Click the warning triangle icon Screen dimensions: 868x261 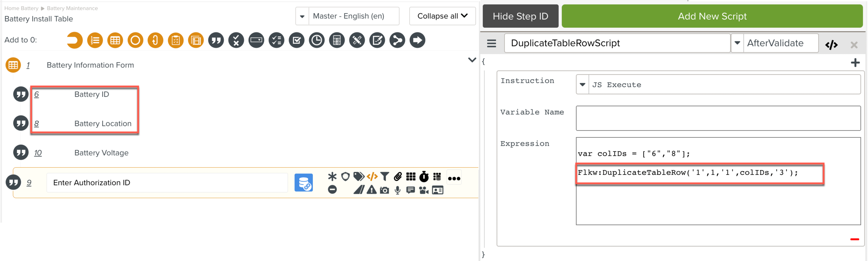372,190
